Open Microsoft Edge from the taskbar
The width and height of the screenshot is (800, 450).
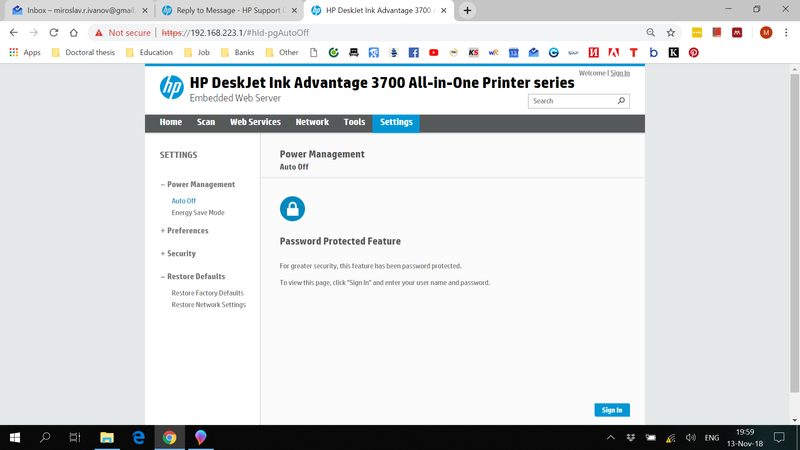(x=138, y=438)
